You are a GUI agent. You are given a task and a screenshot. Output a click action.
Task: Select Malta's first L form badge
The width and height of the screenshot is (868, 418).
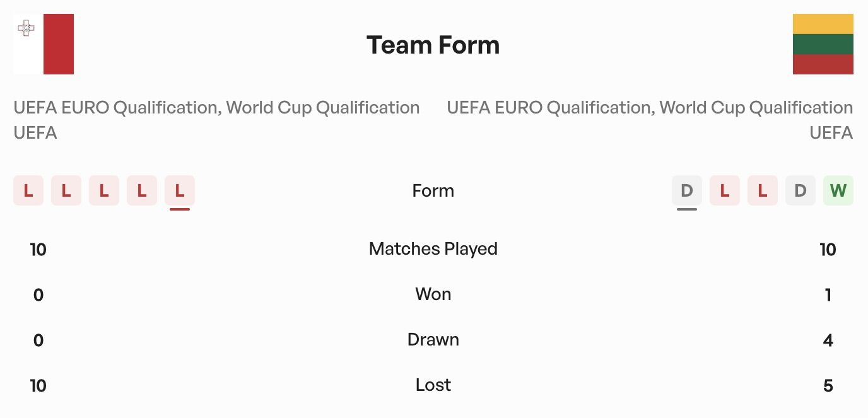tap(28, 190)
